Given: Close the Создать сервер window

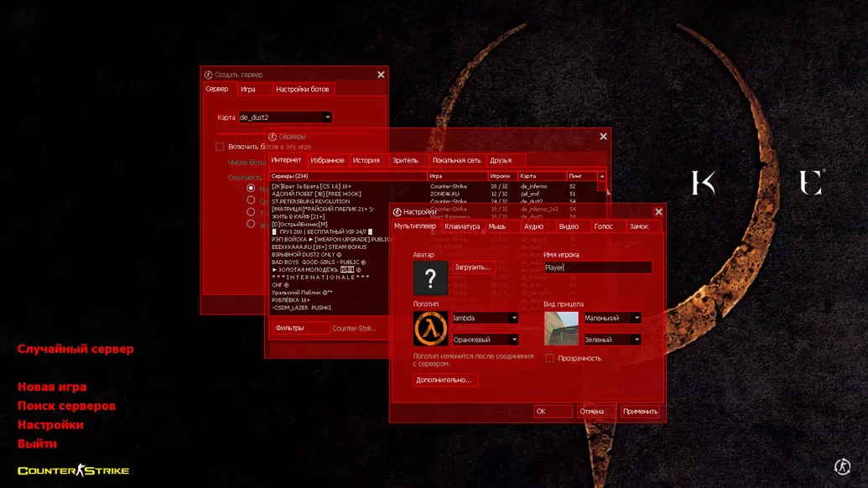Looking at the screenshot, I should (x=381, y=75).
